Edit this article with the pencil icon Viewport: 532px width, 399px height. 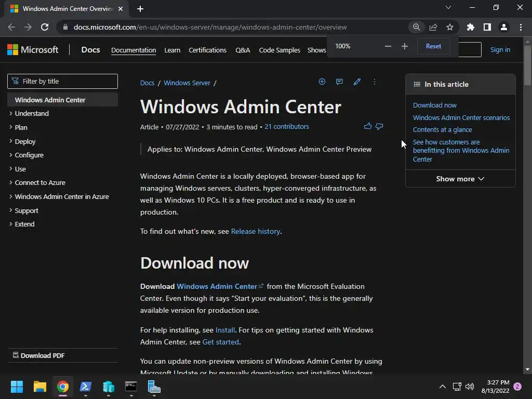[357, 82]
